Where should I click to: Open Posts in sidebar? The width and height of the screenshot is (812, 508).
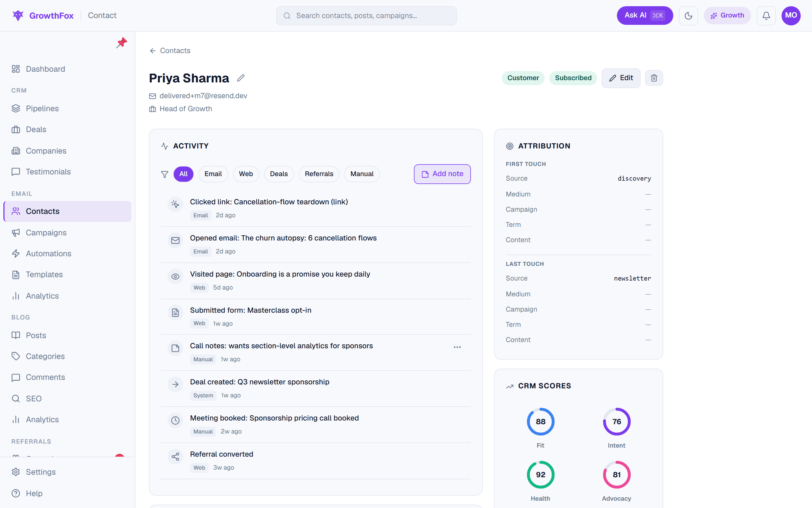coord(67,335)
